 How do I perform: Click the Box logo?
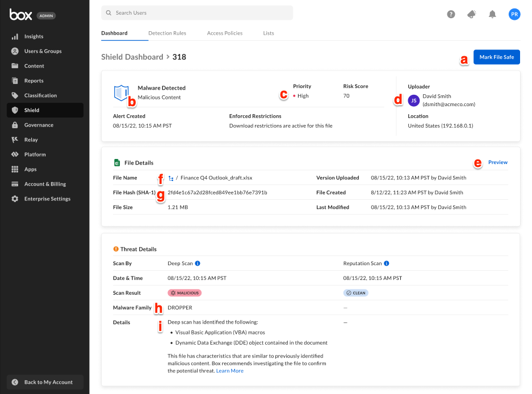(20, 15)
